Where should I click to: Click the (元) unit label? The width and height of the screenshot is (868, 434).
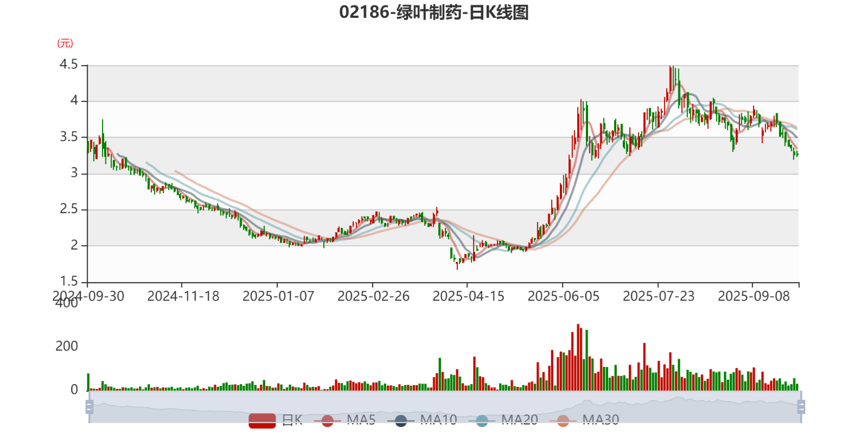coord(65,43)
